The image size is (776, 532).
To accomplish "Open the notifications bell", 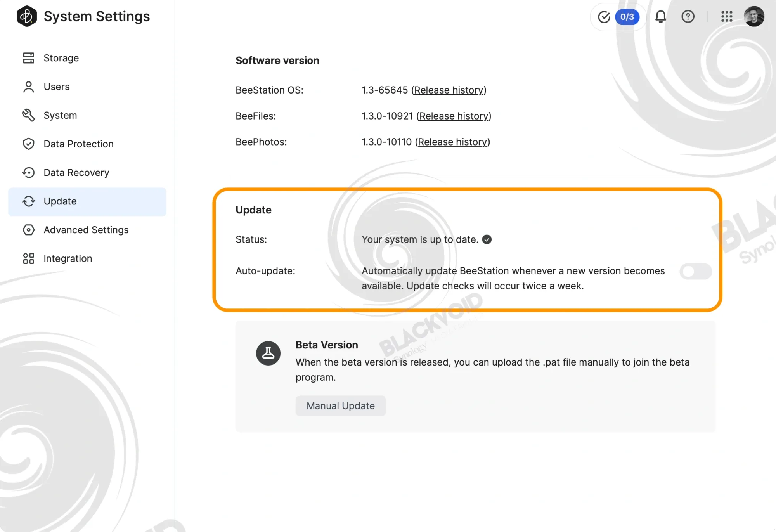I will [661, 16].
